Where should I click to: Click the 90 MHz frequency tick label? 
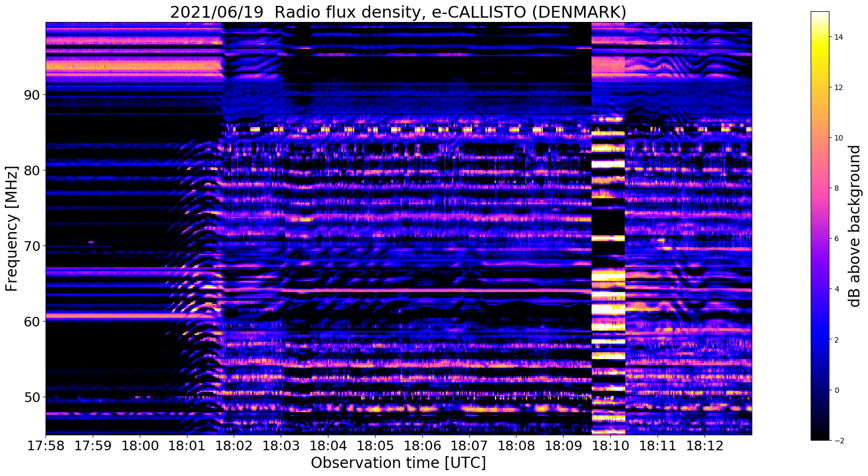[33, 95]
